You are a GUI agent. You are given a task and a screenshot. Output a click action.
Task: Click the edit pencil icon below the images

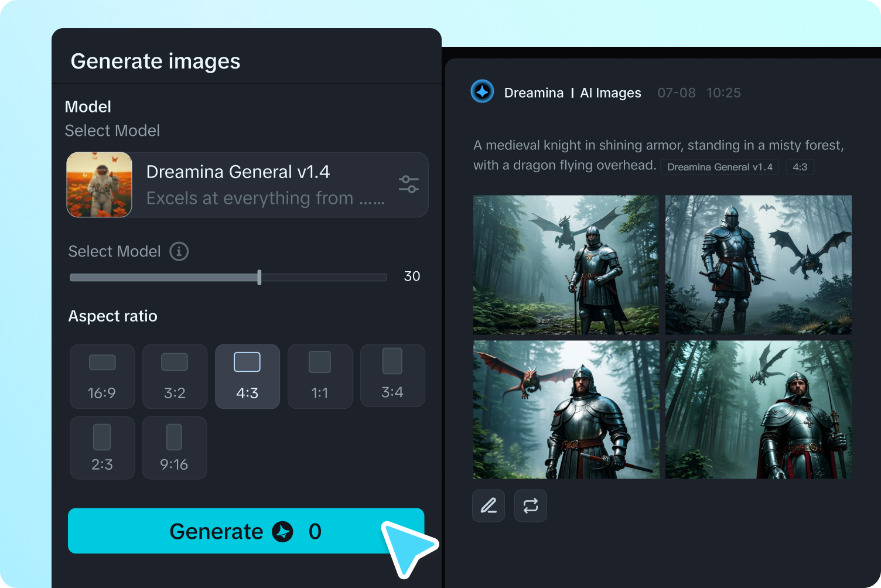point(488,505)
